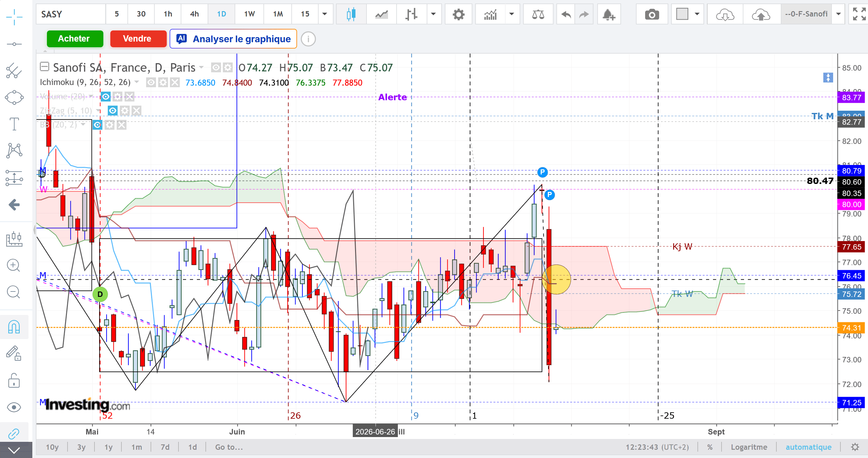Open the --0-F-Sanofi layout name

tap(806, 14)
